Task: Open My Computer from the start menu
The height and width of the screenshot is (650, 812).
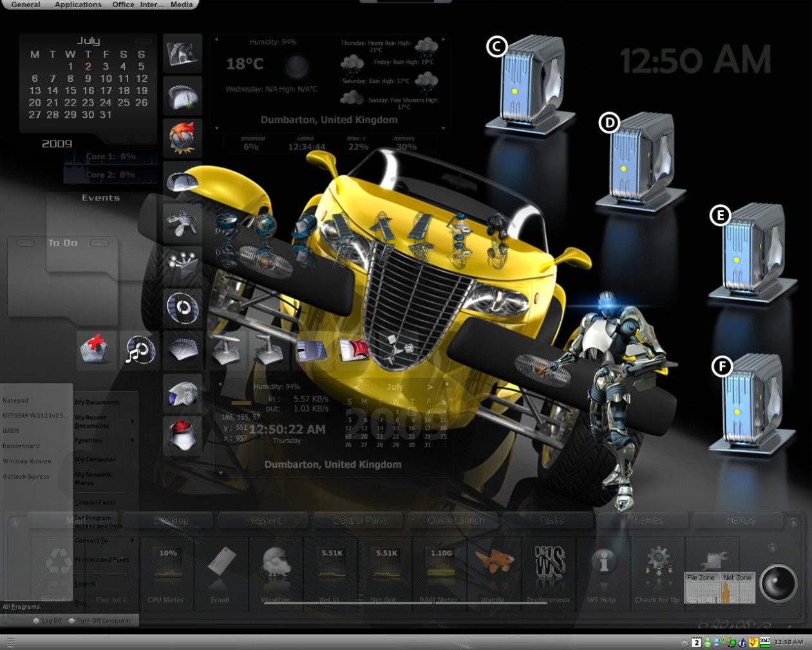Action: [x=95, y=460]
